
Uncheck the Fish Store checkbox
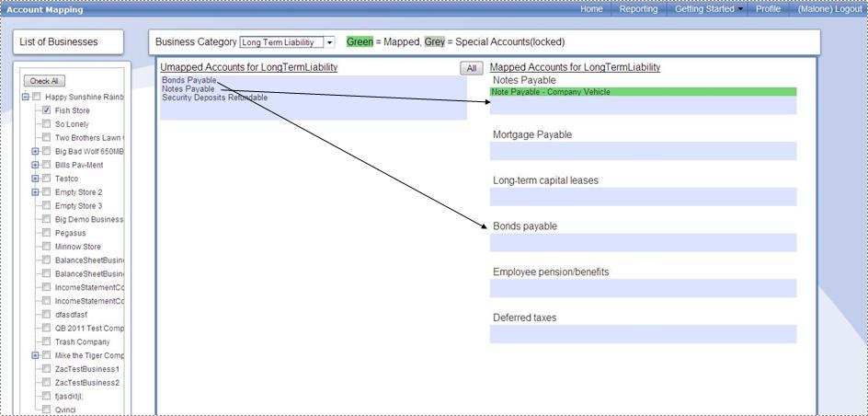[47, 110]
